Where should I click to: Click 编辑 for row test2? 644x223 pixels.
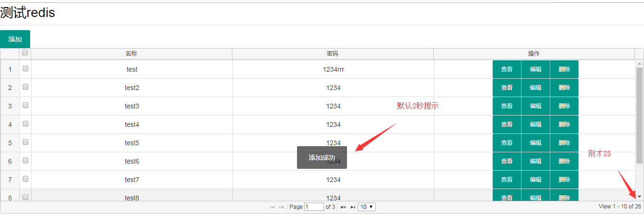[536, 88]
